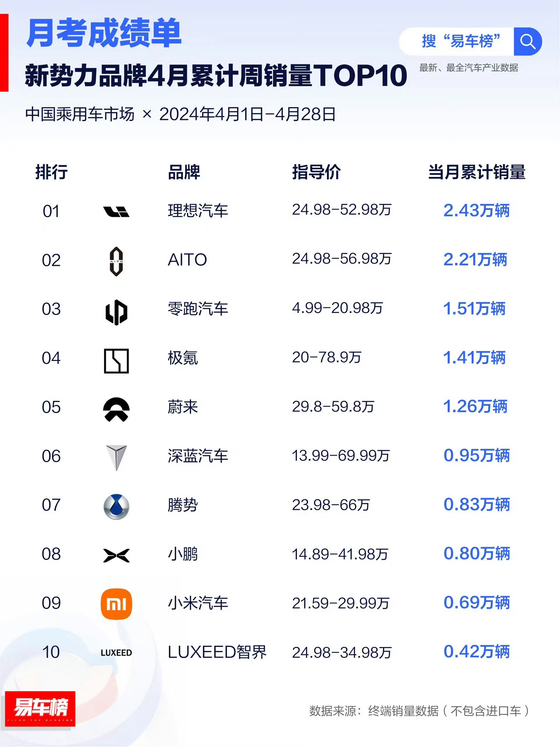Click the NIO (蔚来) logo
Screen dimensions: 560x747
116,410
